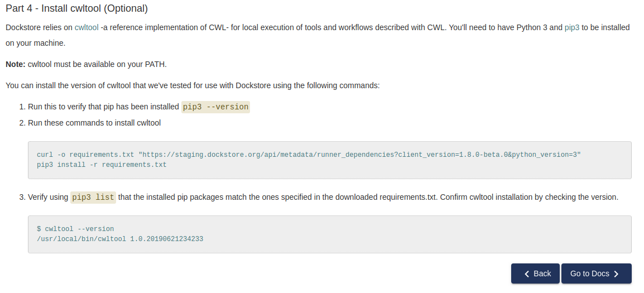Click the left chevron icon beside Back

[527, 274]
